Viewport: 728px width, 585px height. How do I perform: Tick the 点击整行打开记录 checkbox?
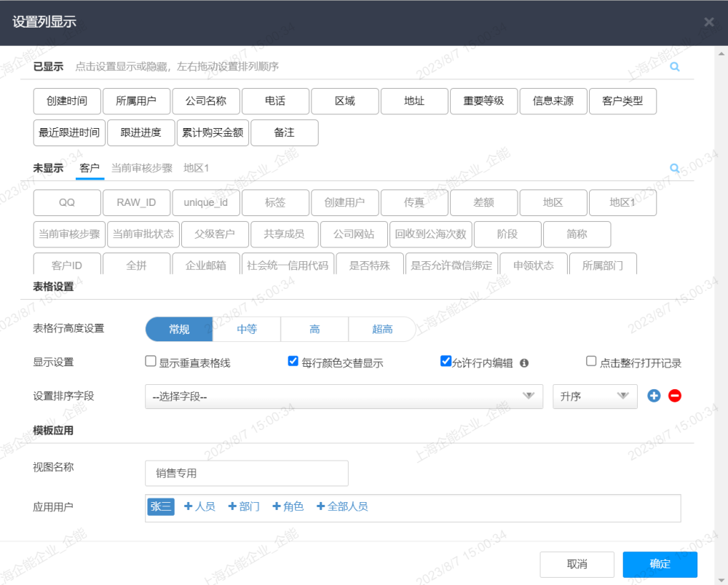[x=591, y=361]
